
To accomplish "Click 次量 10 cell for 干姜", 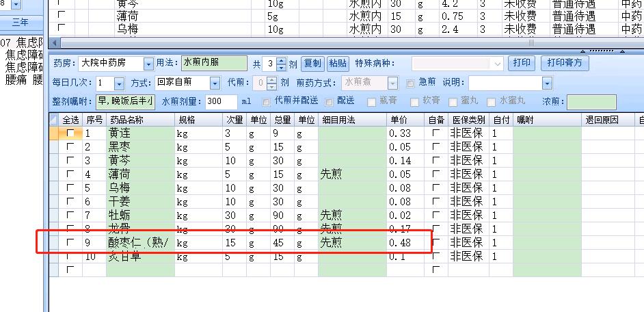I will point(234,201).
